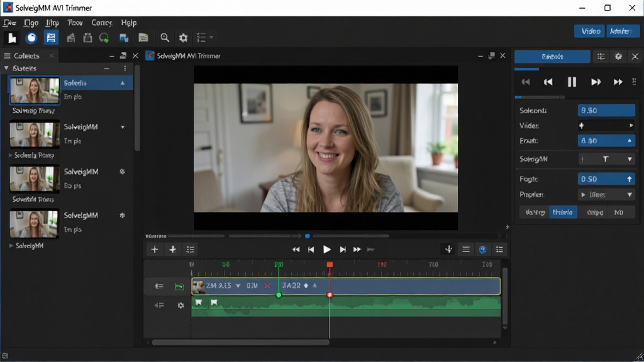Viewport: 644px width, 362px height.
Task: Open the dropdown arrow on first video segment
Action: pos(238,286)
